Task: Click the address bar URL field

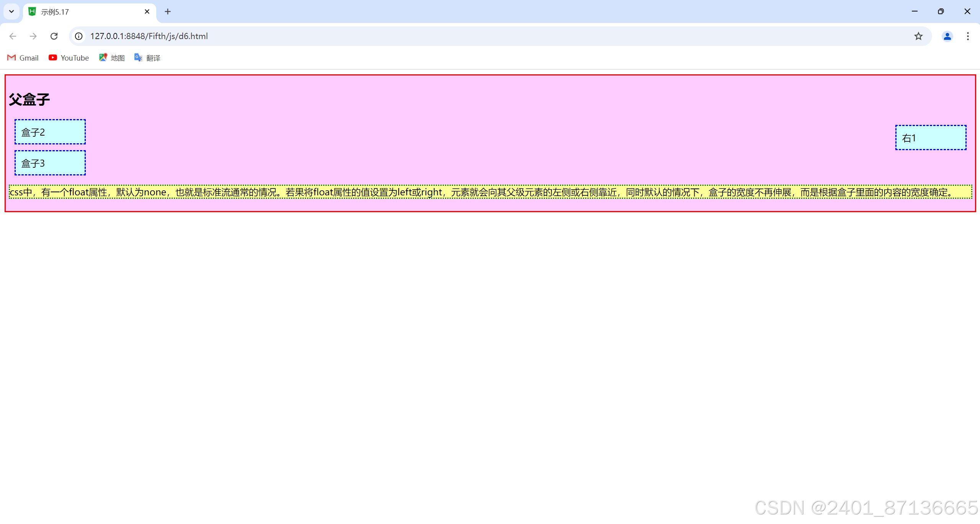Action: tap(460, 36)
